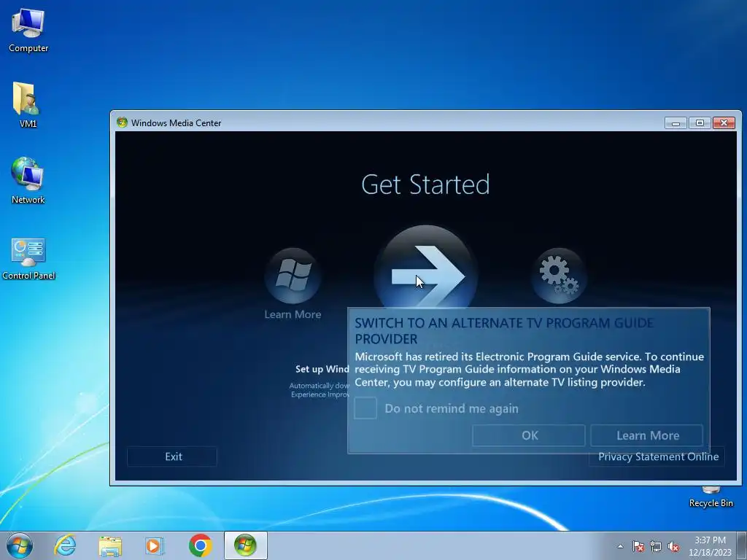
Task: Click the dialog heading SWITCH TO AN ALTERNATE TV PROGRAM GUIDE PROVIDER
Action: click(504, 331)
